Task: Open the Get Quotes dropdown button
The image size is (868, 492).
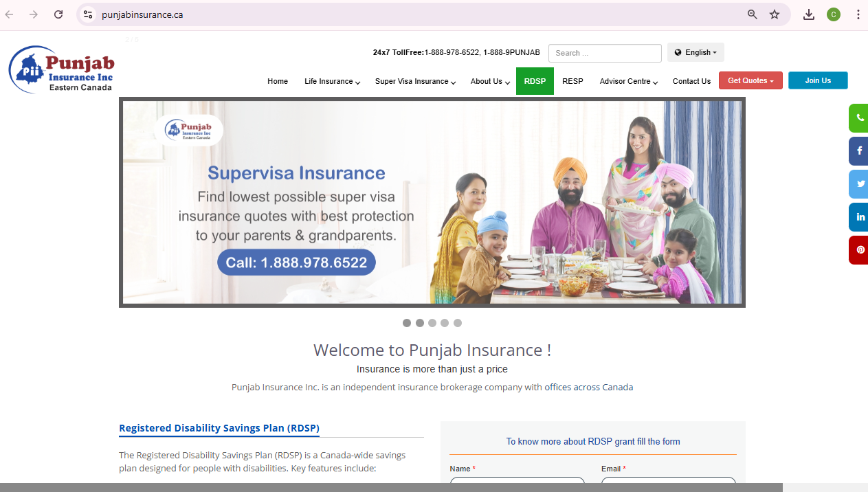Action: click(x=750, y=80)
